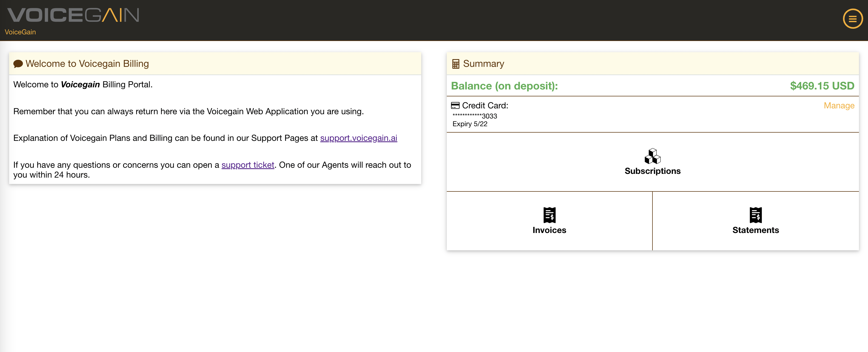Click the VoiceGain logo

pyautogui.click(x=73, y=15)
